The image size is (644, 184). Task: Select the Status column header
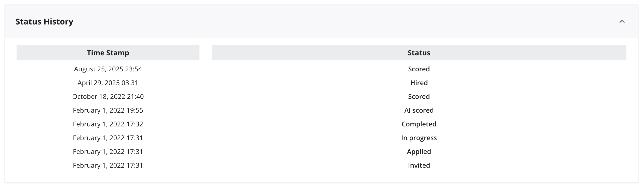[419, 53]
